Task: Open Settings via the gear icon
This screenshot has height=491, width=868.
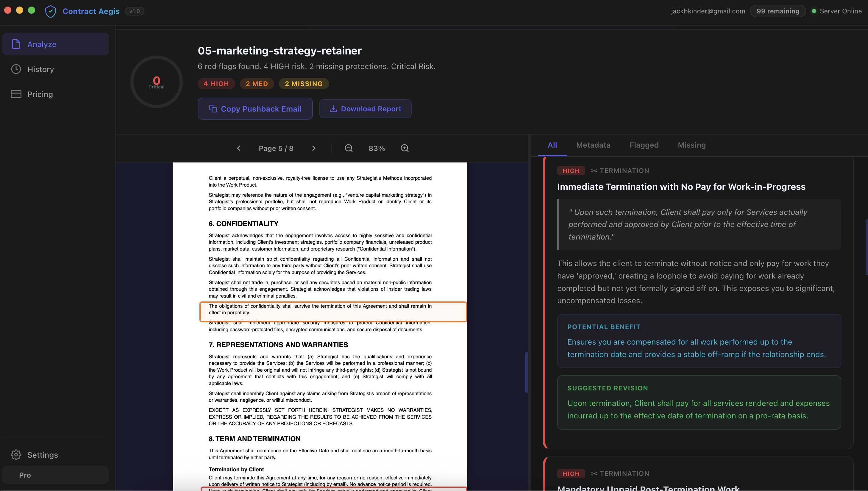Action: (x=16, y=455)
